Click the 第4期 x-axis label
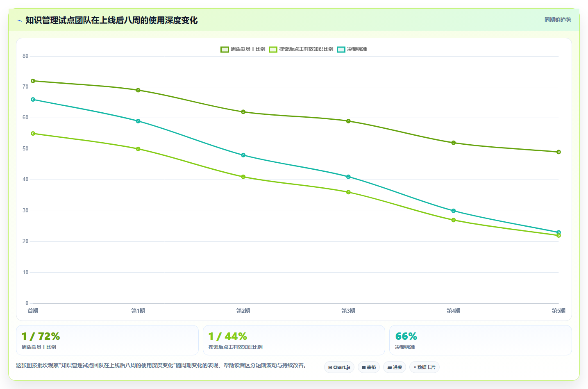 click(x=453, y=311)
